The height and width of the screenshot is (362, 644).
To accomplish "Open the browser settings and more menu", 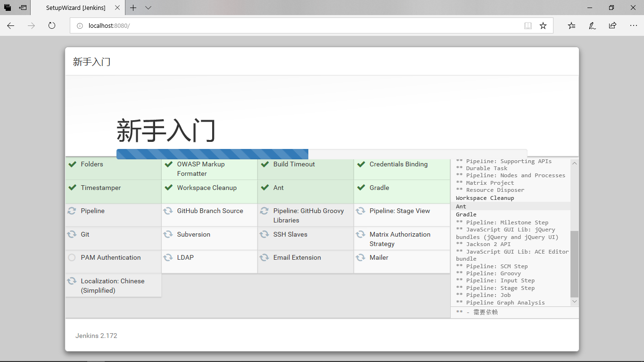I will [x=633, y=25].
